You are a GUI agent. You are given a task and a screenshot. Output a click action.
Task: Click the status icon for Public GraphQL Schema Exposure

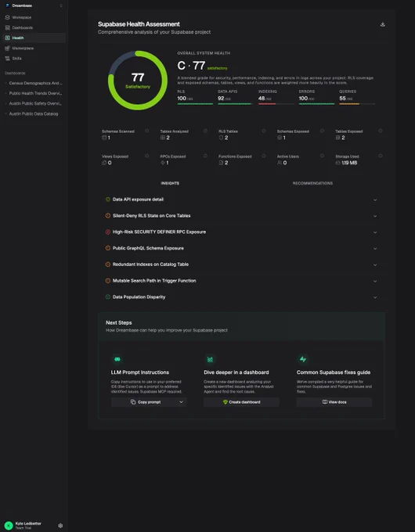tap(107, 248)
